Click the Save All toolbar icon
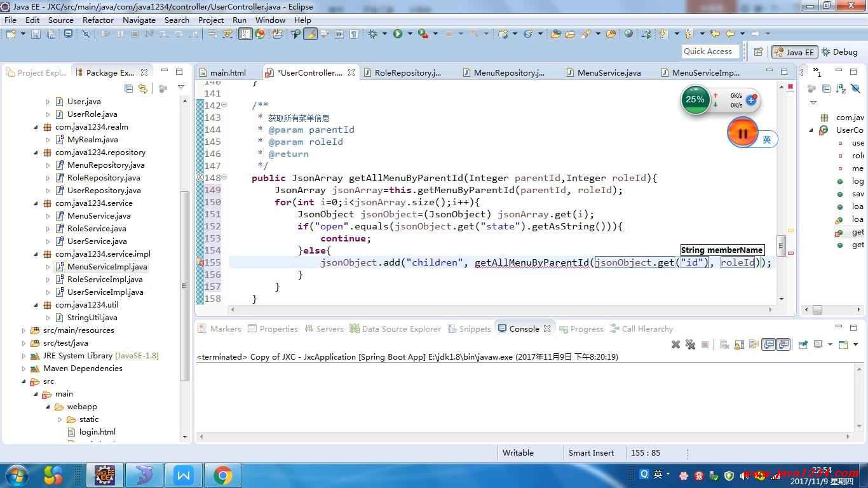This screenshot has height=488, width=868. [x=50, y=34]
